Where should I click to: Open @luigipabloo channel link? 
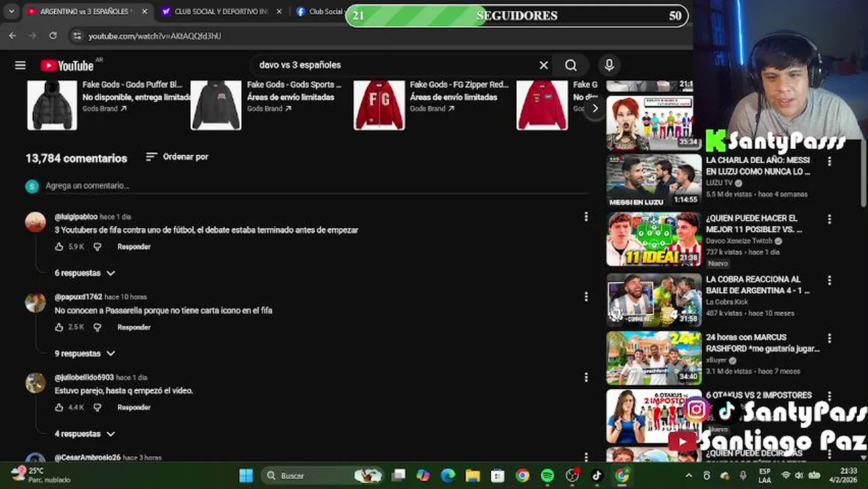click(76, 217)
